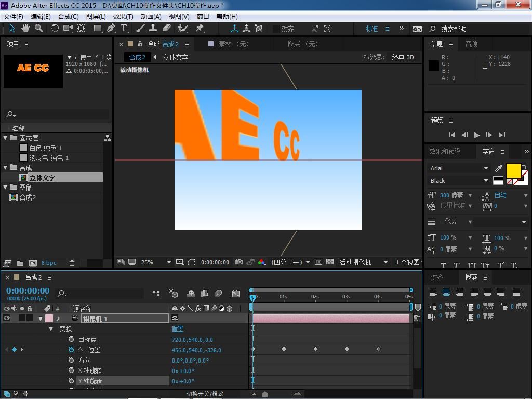Select the Hand tool

25,29
